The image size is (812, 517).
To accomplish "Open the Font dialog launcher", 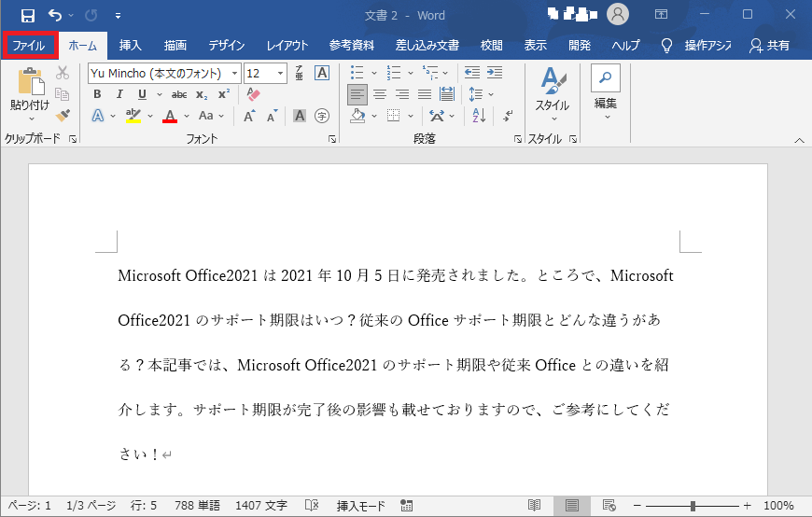I will tap(332, 139).
